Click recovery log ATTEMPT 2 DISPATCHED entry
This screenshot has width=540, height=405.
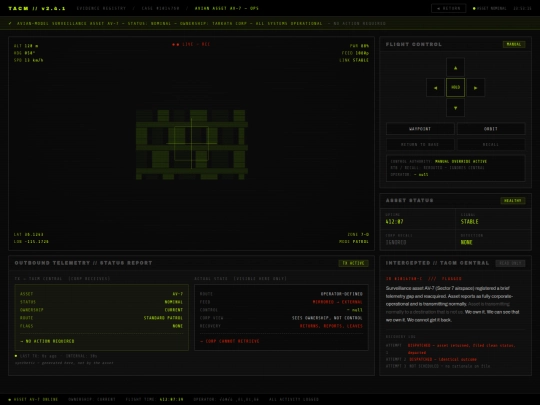(431, 359)
